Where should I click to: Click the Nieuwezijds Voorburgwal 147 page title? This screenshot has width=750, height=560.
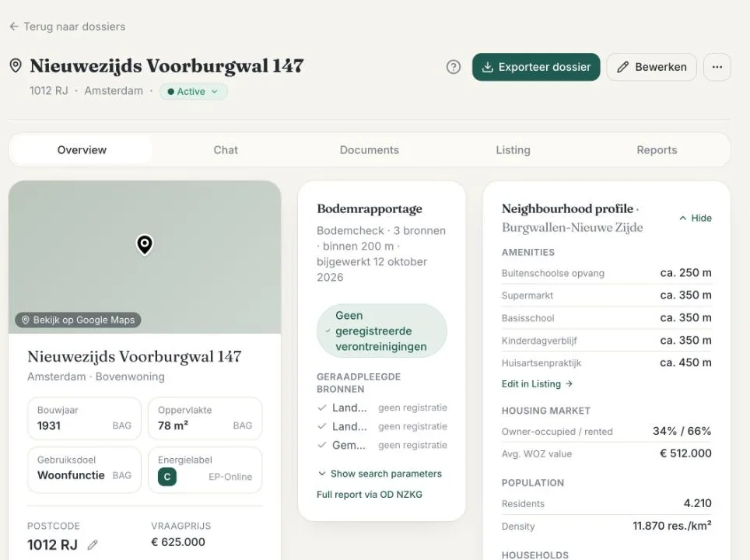(166, 65)
